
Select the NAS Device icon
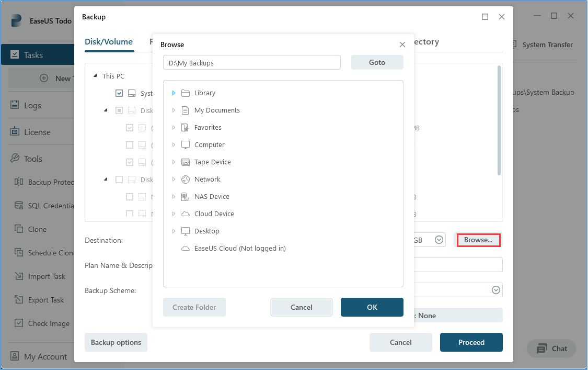click(185, 197)
